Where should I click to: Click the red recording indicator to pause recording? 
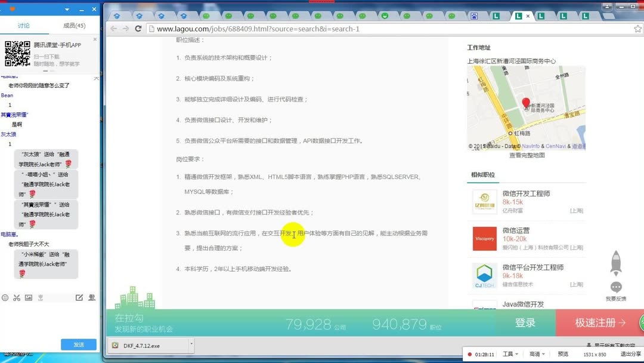470,353
